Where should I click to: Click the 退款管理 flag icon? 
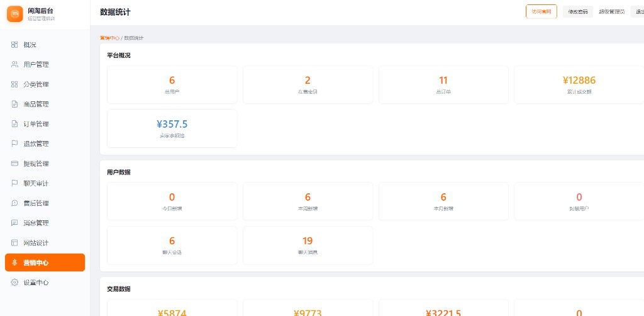pyautogui.click(x=14, y=144)
